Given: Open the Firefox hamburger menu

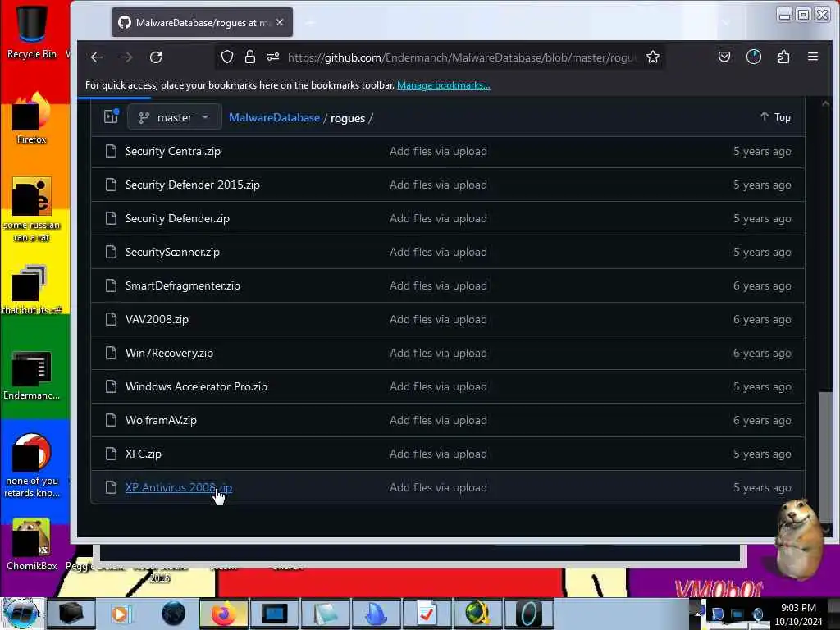Looking at the screenshot, I should point(813,57).
